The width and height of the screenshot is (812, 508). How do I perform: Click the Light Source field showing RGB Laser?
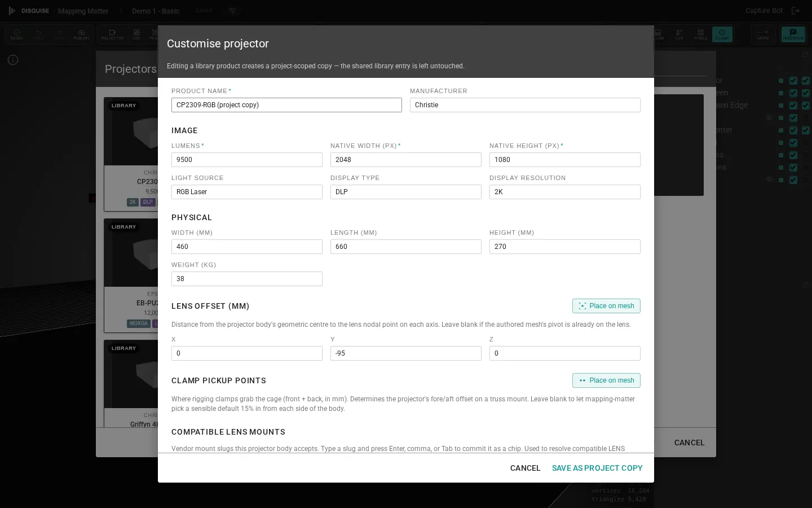click(x=247, y=192)
